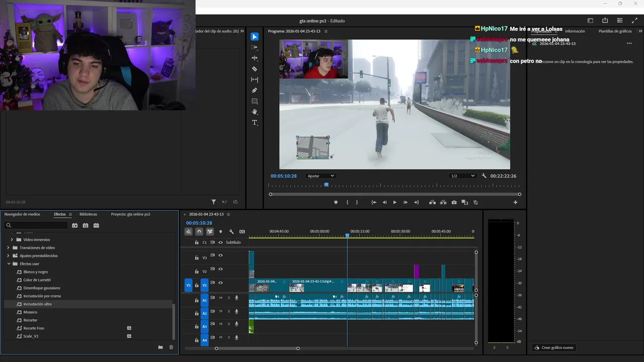644x362 pixels.
Task: Activate the Type text tool
Action: click(x=255, y=123)
